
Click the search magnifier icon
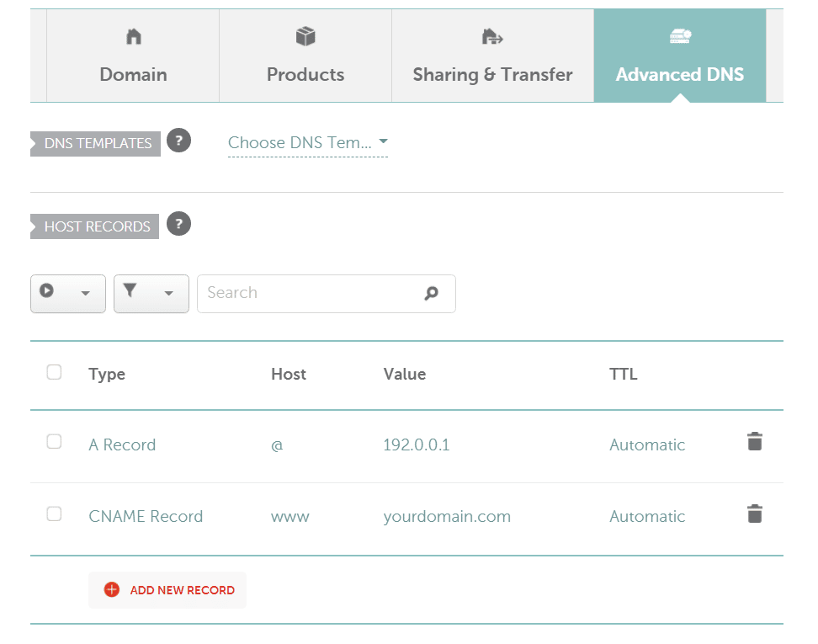pos(432,294)
